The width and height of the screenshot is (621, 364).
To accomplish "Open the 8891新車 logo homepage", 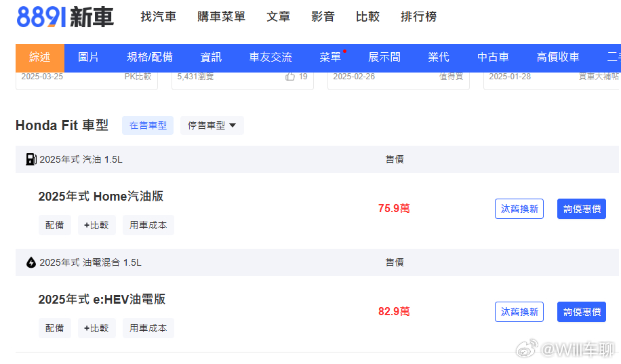I will tap(65, 17).
